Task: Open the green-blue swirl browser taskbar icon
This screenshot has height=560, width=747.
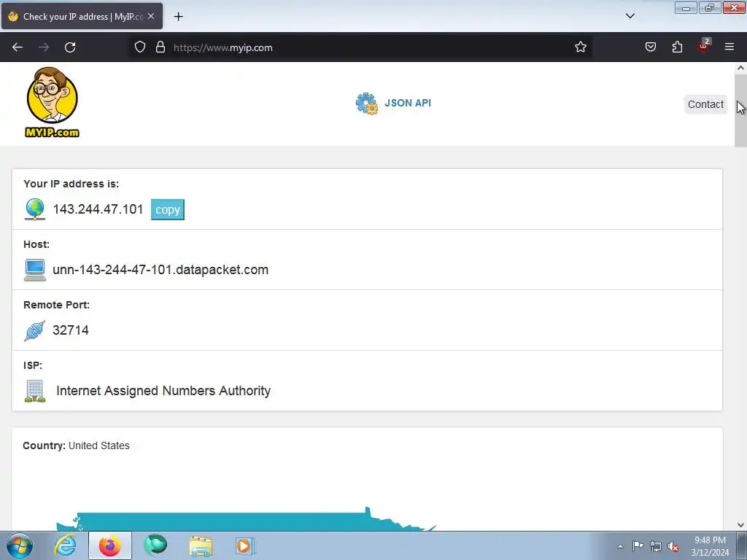Action: (x=155, y=545)
